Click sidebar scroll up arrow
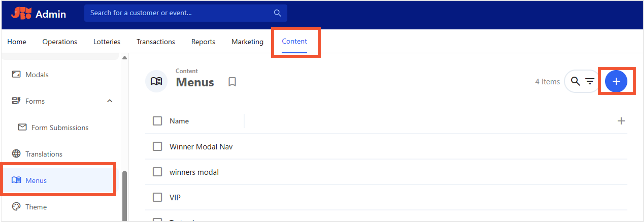 (x=124, y=58)
